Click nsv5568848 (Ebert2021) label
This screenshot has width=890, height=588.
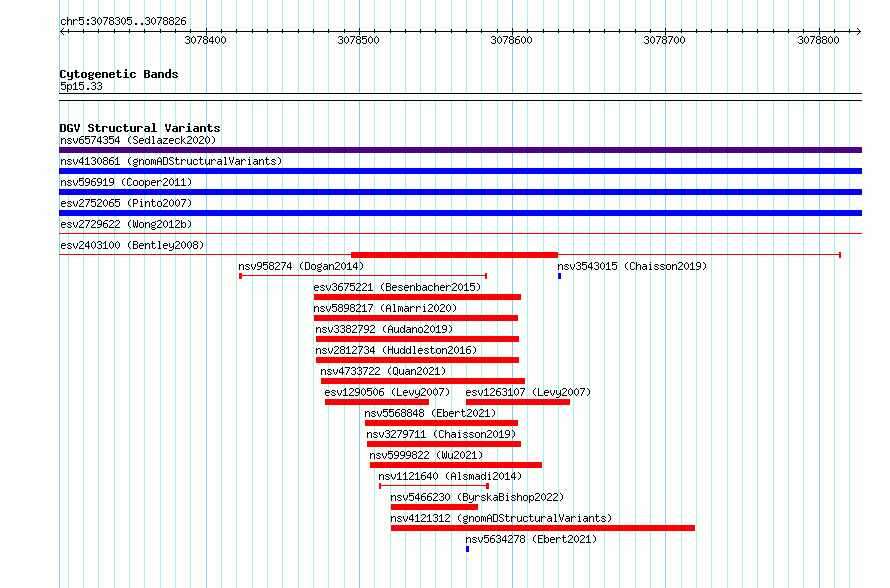430,413
